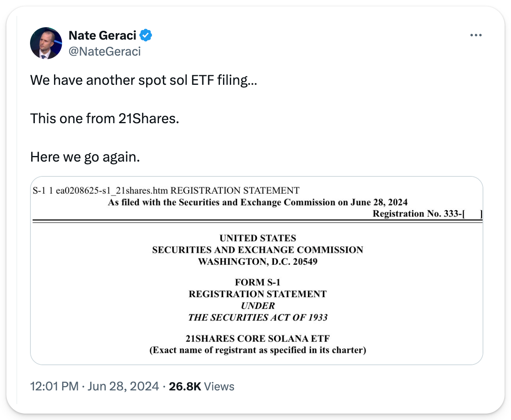Click the "This one from 21Shares." line
511x420 pixels.
[105, 119]
